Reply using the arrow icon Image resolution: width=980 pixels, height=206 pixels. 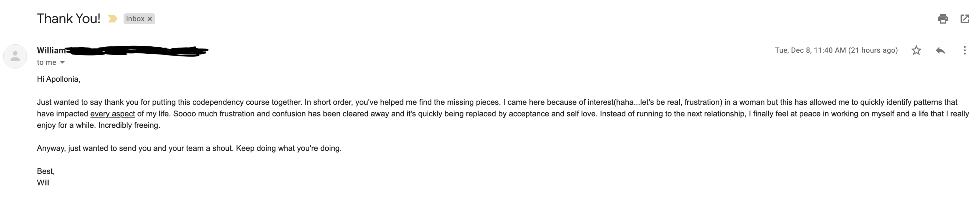[x=940, y=50]
